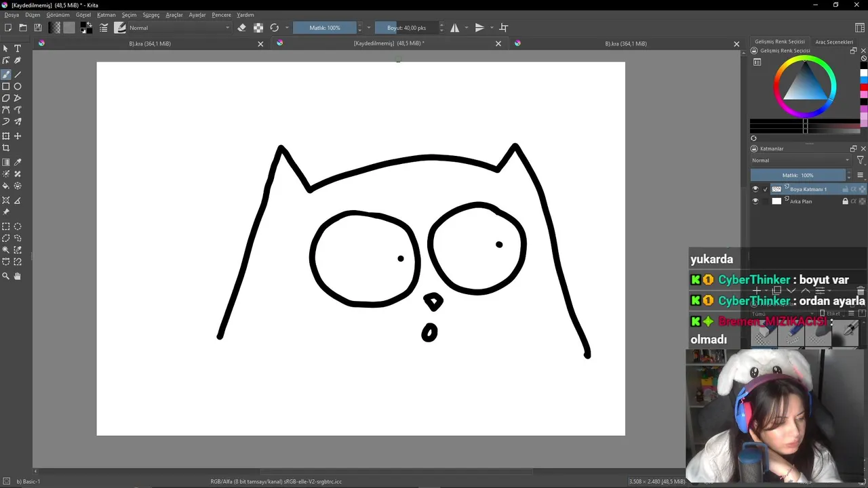Expand arrow beside toolbar opacity slider
868x488 pixels.
point(368,28)
